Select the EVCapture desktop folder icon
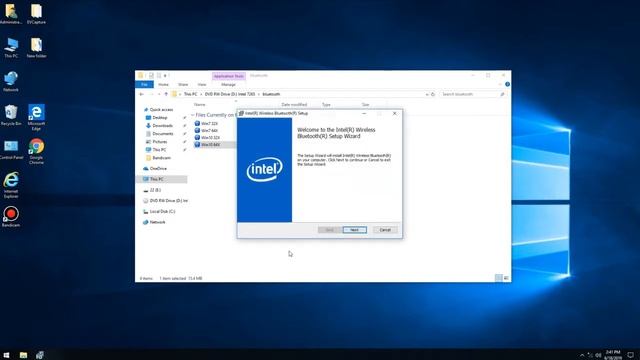 pyautogui.click(x=36, y=14)
